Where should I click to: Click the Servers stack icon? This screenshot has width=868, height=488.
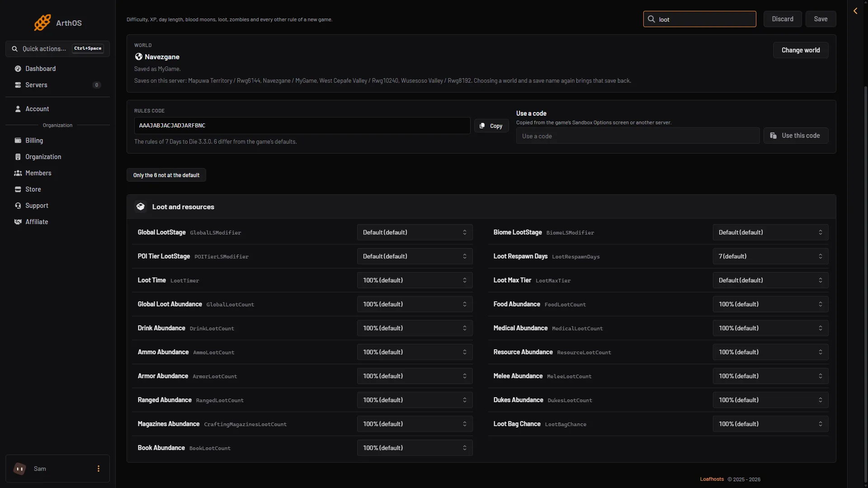[x=18, y=85]
